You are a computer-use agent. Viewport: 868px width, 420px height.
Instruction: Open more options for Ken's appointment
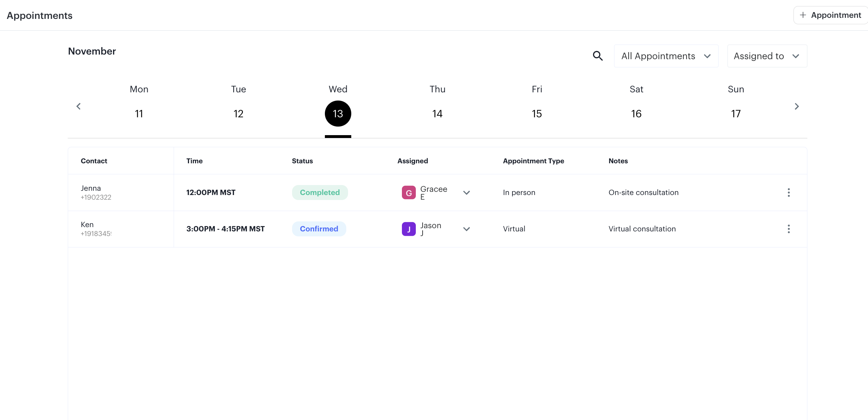coord(788,229)
